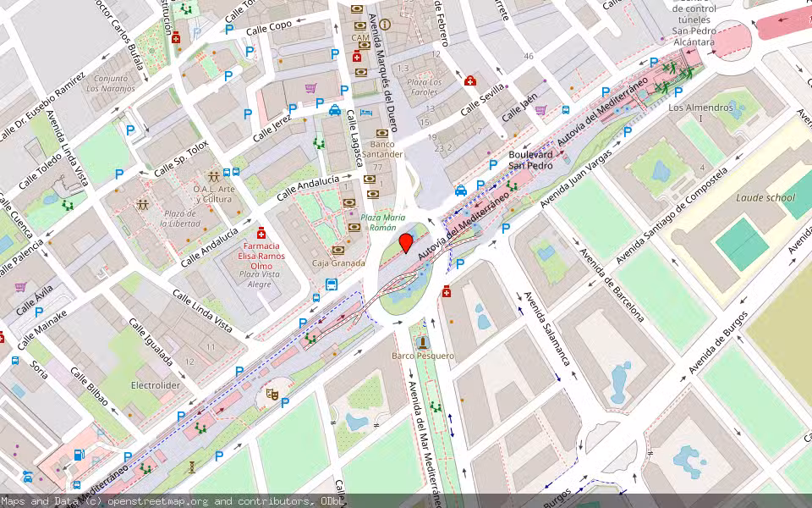Select the taxi icon beside Boulevard San Pedro
812x508 pixels.
pos(461,190)
